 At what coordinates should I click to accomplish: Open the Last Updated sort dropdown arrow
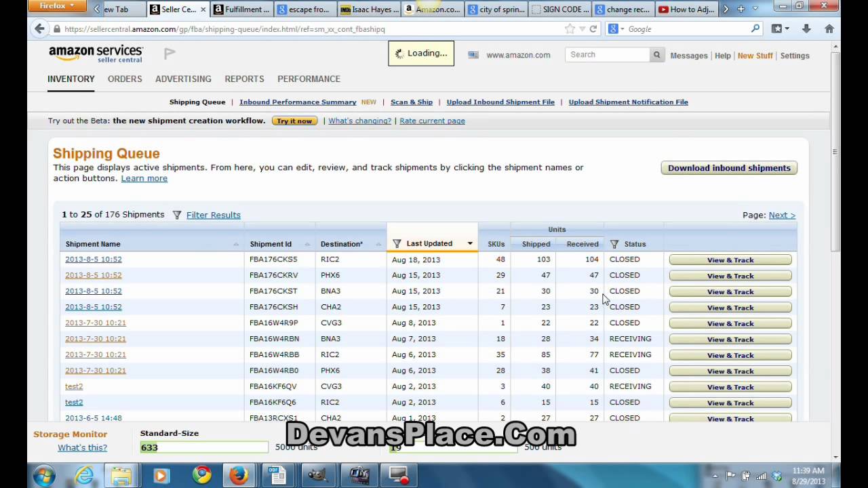click(x=470, y=243)
